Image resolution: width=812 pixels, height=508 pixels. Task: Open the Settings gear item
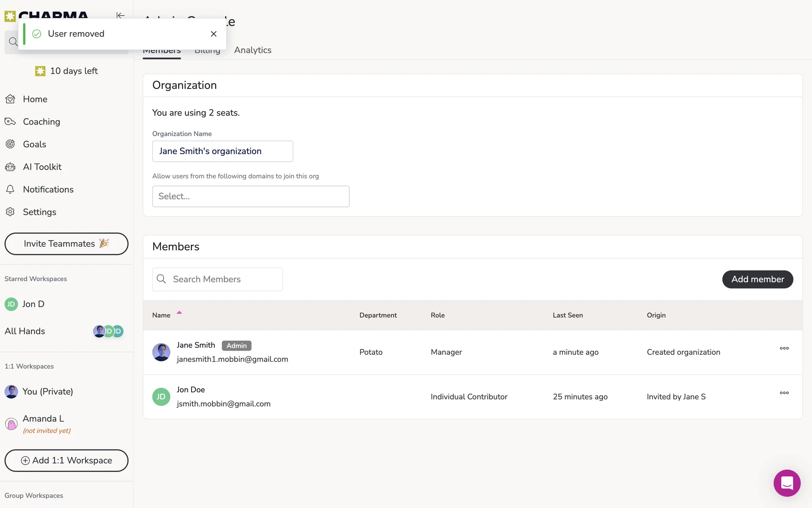click(x=39, y=212)
